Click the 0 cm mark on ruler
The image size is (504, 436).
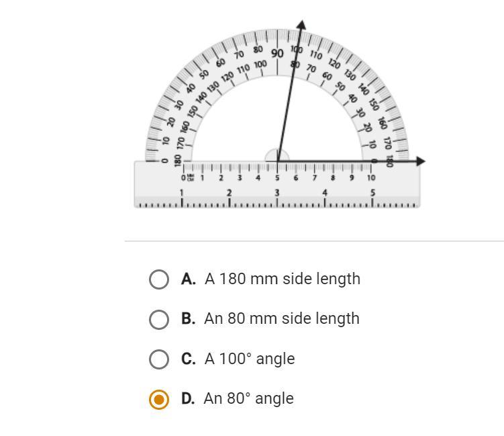(x=183, y=178)
